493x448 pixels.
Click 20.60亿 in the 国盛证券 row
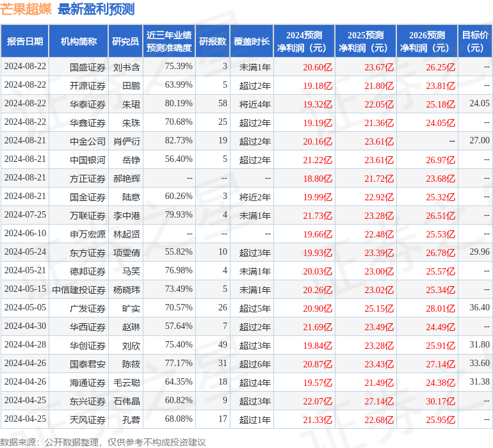pyautogui.click(x=318, y=67)
